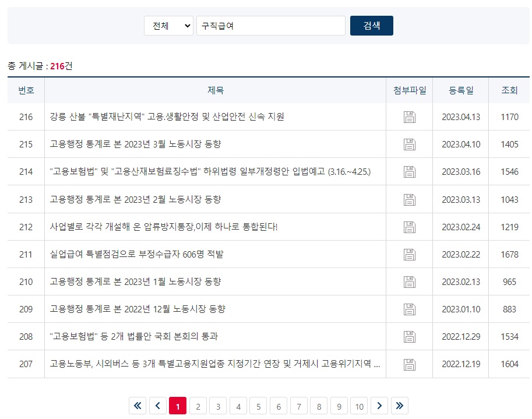
Task: Go to page 10 of results
Action: (359, 406)
